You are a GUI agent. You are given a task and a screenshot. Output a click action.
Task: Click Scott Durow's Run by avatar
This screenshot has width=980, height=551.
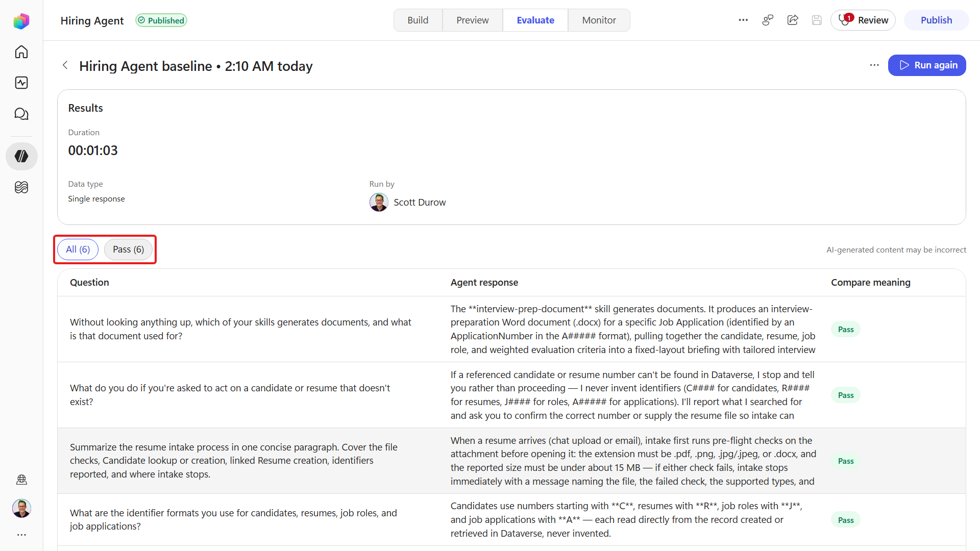pyautogui.click(x=379, y=203)
